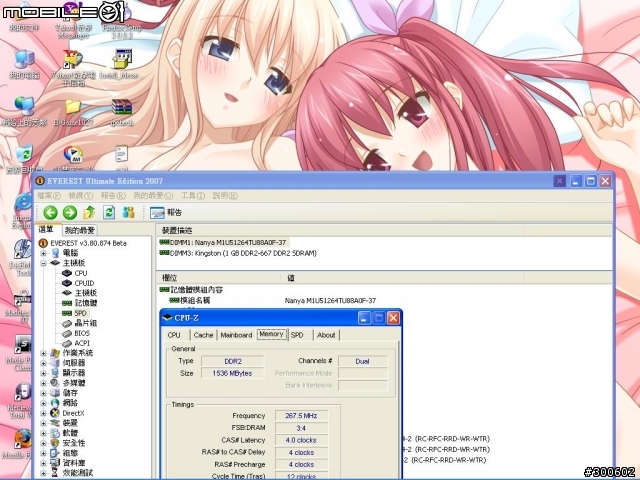Open the WinRAR archive desktop icon
This screenshot has height=480, width=640.
(x=122, y=112)
